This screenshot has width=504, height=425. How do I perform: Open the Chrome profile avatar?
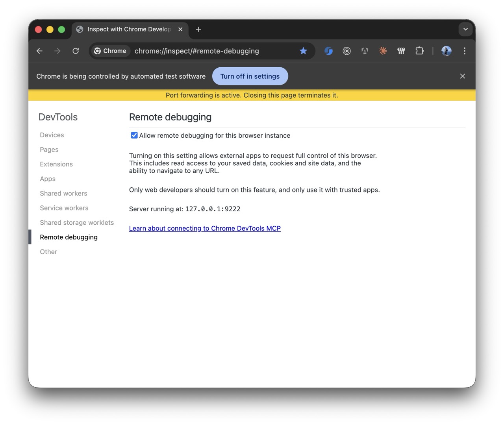446,51
